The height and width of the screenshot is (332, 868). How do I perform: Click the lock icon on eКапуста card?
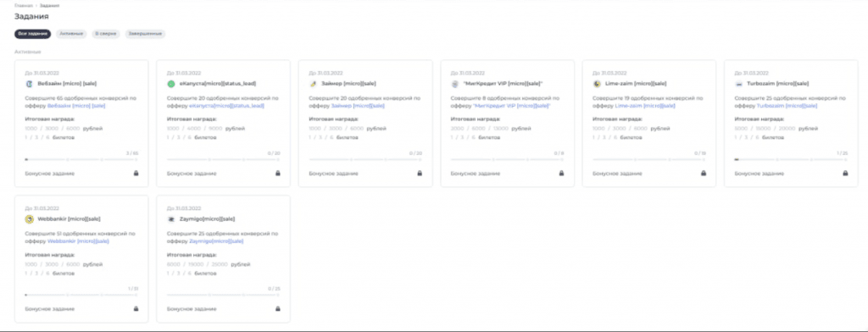click(x=278, y=173)
